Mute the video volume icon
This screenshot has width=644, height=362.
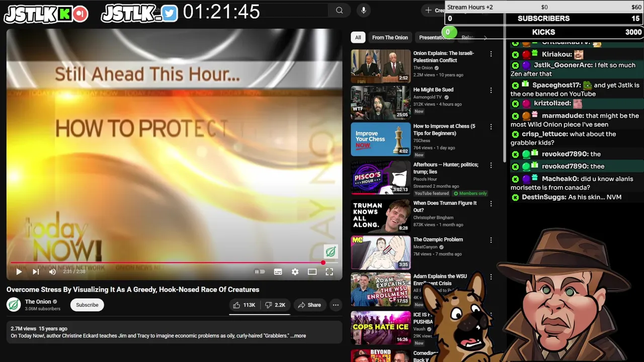pyautogui.click(x=52, y=271)
